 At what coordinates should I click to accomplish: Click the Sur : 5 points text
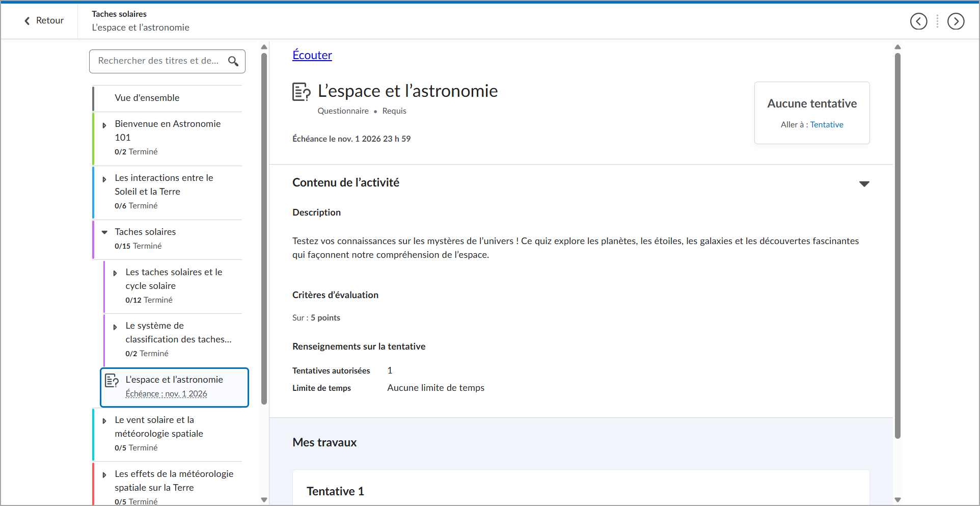point(316,318)
